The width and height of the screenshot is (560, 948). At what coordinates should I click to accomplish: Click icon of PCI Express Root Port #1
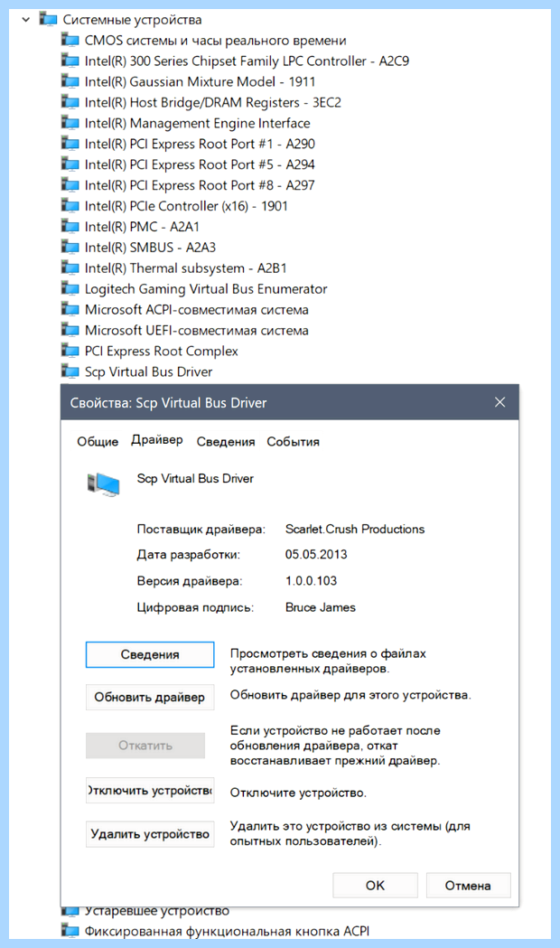[70, 144]
